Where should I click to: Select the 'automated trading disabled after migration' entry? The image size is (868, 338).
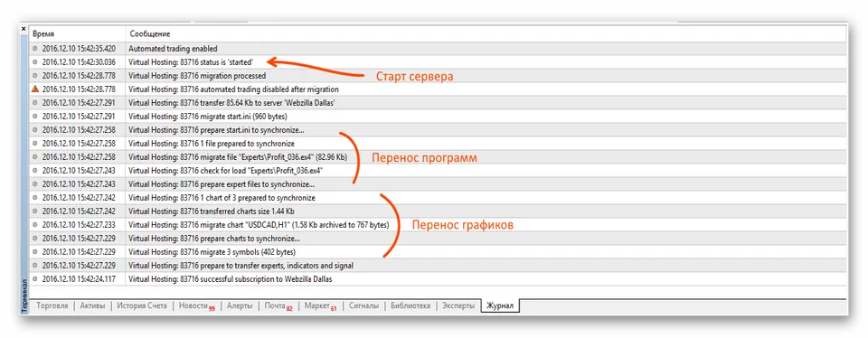coord(233,89)
